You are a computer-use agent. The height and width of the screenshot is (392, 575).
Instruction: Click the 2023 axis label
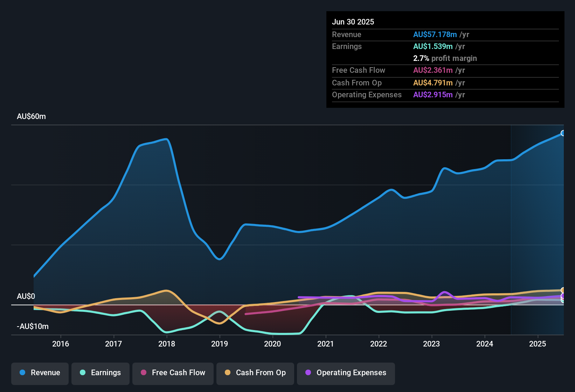[431, 344]
